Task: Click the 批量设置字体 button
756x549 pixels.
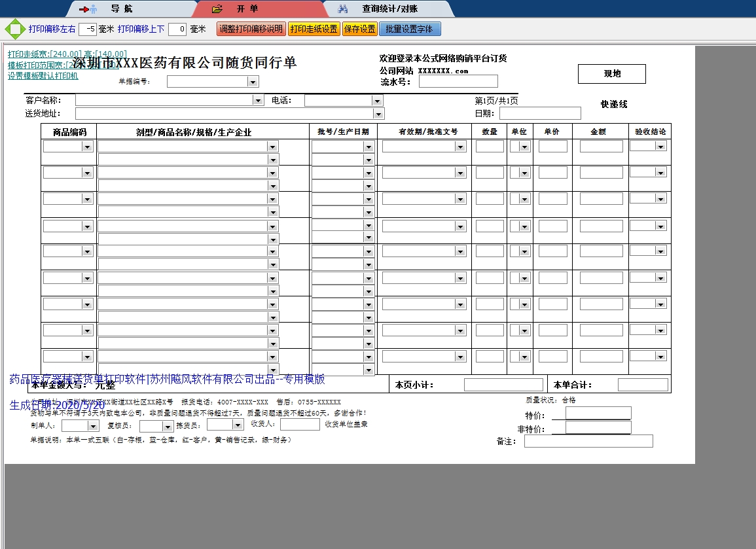Action: 409,29
